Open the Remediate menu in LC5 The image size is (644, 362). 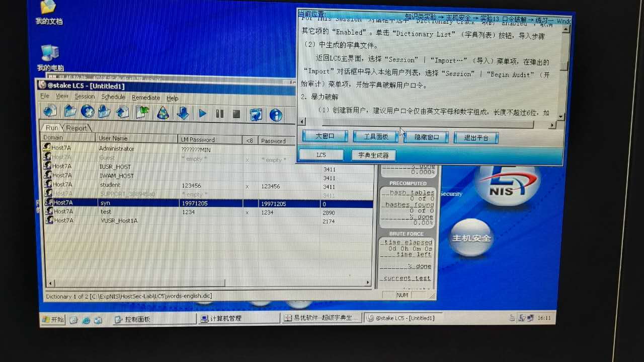coord(146,98)
